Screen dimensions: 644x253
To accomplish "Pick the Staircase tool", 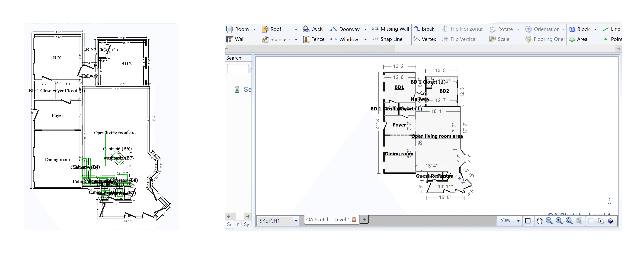I will [x=276, y=39].
